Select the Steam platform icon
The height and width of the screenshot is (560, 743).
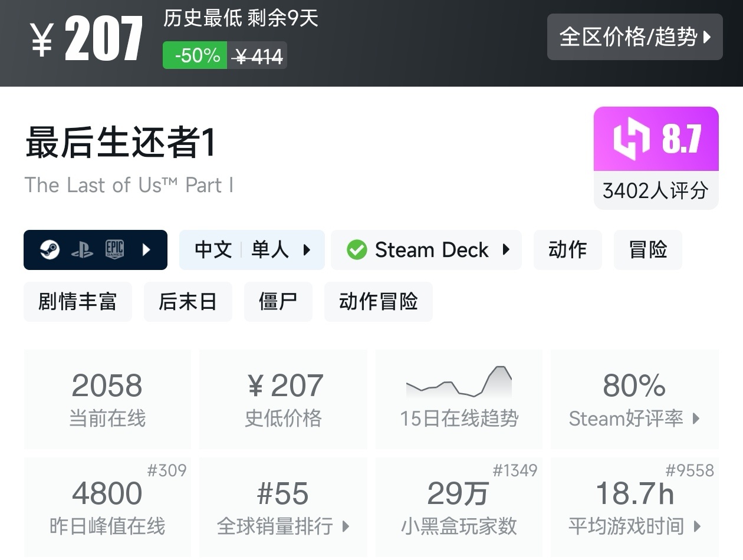click(x=48, y=249)
